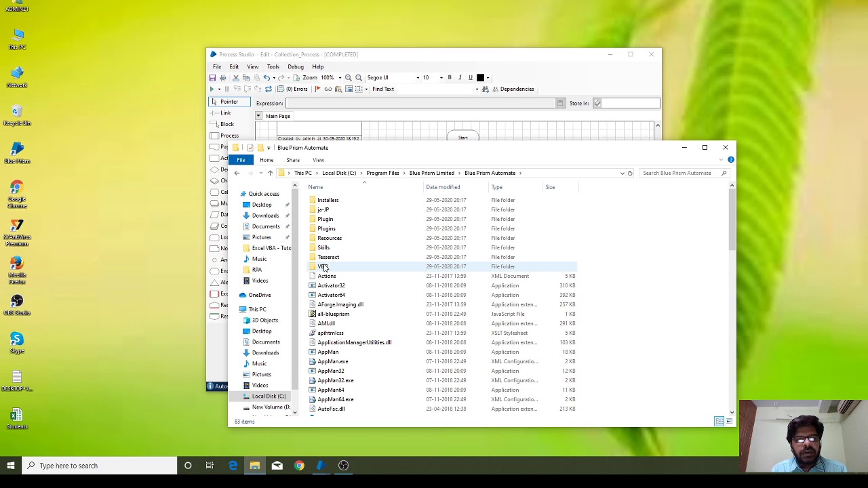Open the page list dropdown beside Main Page

click(x=258, y=116)
